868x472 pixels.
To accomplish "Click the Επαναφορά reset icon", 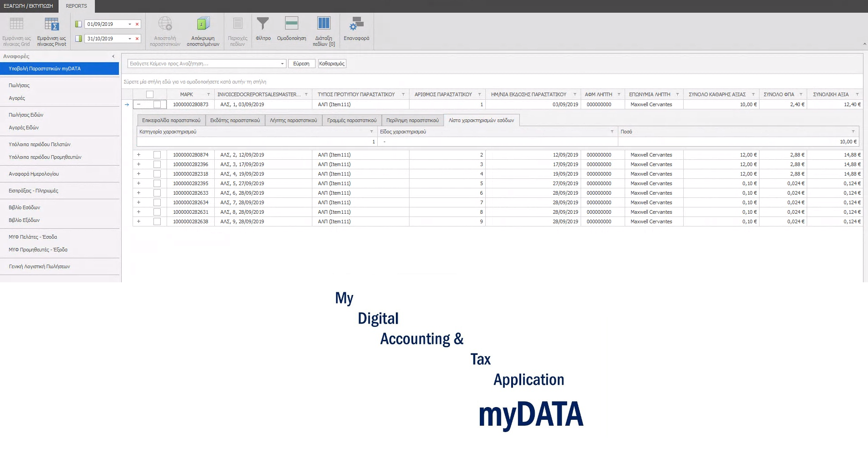I will tap(356, 25).
